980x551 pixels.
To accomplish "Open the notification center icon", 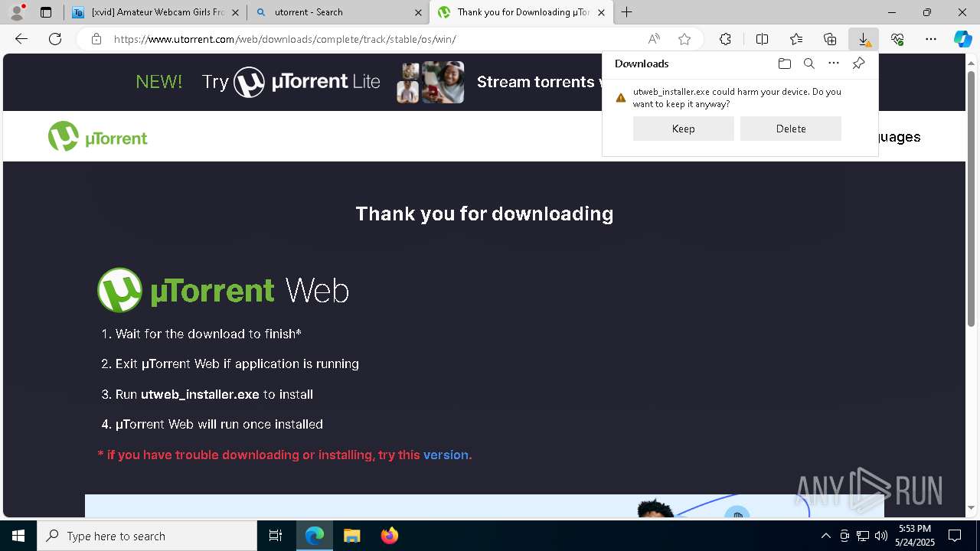I will tap(955, 536).
